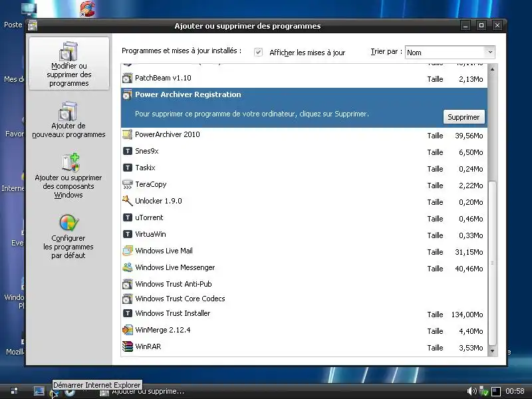Select the VirtuaWin entry
The image size is (532, 399).
click(304, 235)
